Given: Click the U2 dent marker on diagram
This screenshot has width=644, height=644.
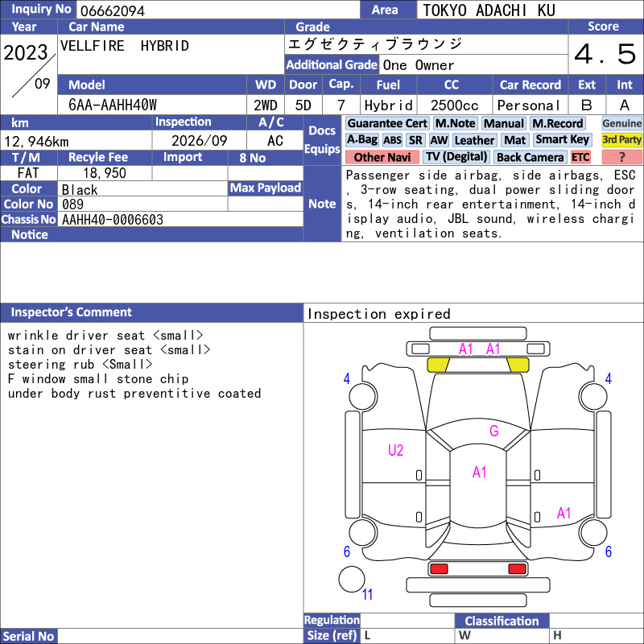Looking at the screenshot, I should pos(395,450).
